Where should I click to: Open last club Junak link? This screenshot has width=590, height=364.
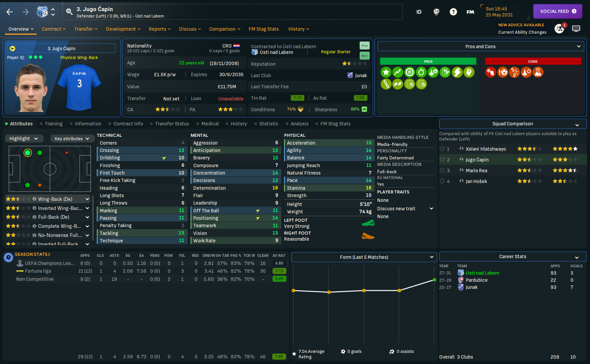pyautogui.click(x=361, y=75)
